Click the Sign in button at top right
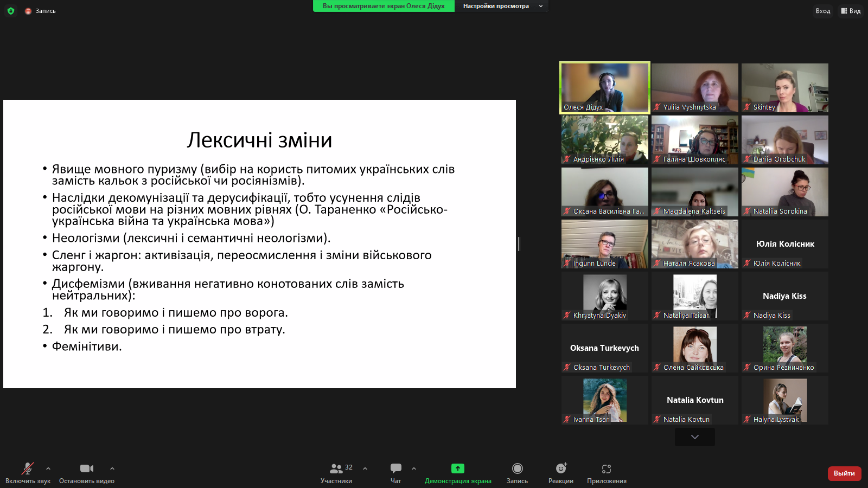The height and width of the screenshot is (488, 868). pyautogui.click(x=822, y=11)
